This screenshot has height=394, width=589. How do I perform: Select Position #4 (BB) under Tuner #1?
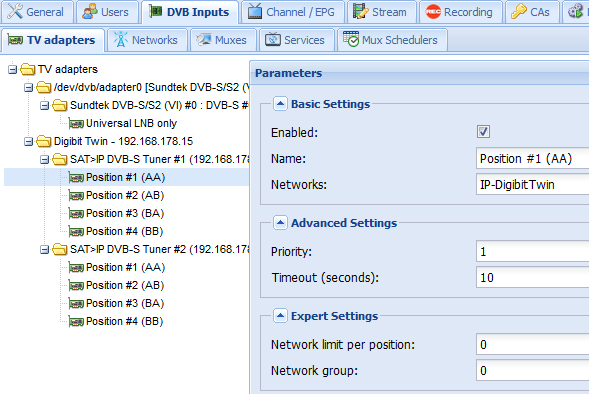tap(125, 231)
